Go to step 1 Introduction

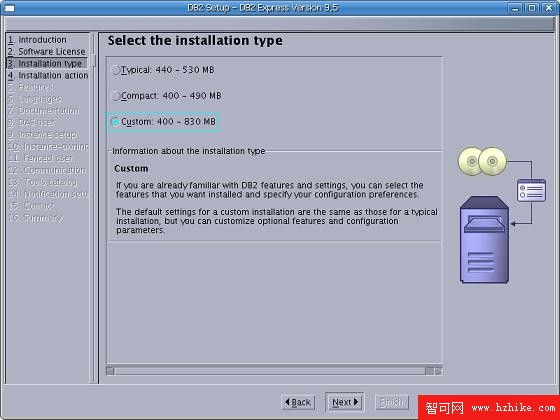click(37, 40)
